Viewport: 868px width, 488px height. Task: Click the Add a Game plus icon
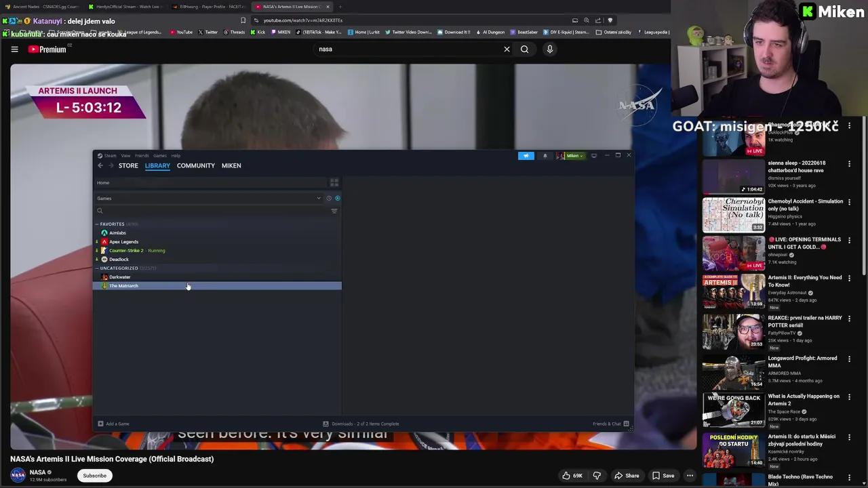click(100, 424)
